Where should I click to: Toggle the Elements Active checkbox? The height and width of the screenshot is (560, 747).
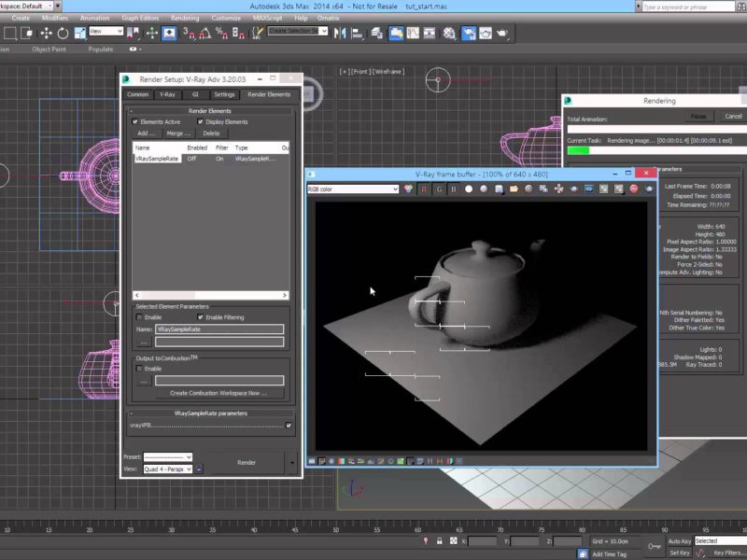[x=135, y=121]
